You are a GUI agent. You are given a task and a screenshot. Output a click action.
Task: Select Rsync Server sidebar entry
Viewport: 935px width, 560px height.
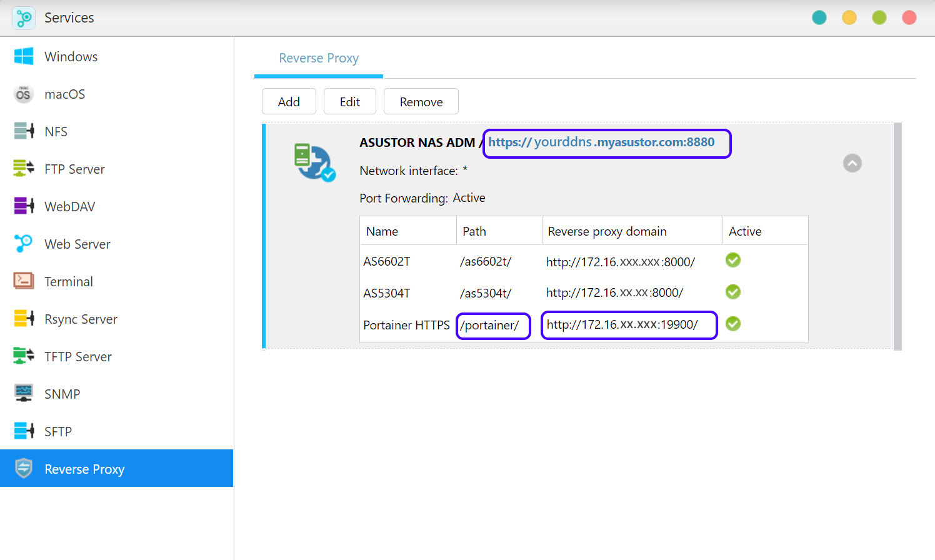click(117, 319)
